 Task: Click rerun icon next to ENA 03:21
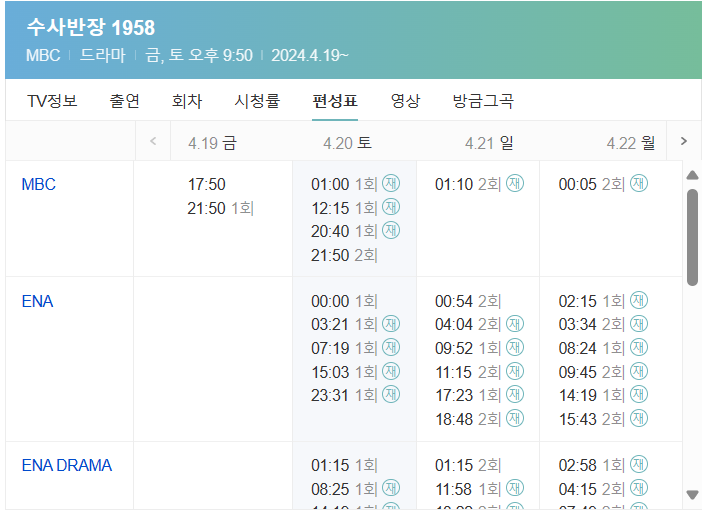click(x=391, y=324)
